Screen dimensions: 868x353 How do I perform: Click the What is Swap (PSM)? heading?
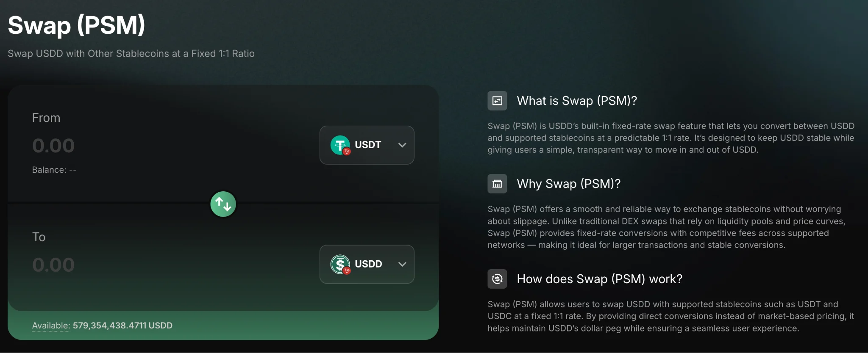pyautogui.click(x=577, y=101)
